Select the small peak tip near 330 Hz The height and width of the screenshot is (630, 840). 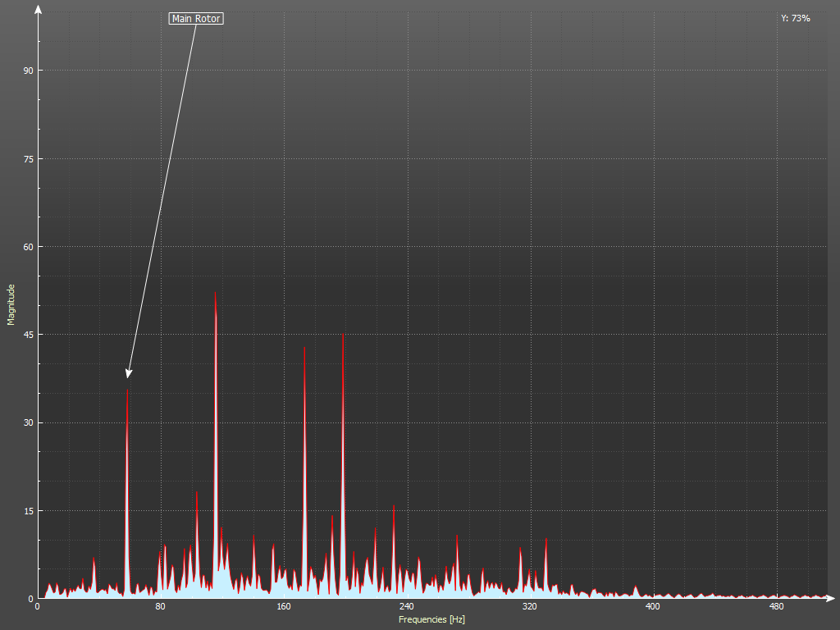546,540
